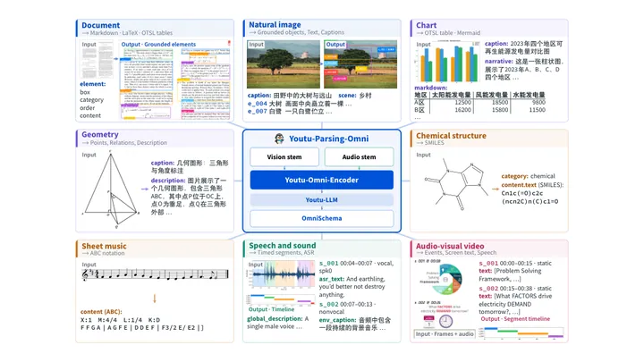Click the 'content.text (SMILES):' label

click(x=532, y=185)
